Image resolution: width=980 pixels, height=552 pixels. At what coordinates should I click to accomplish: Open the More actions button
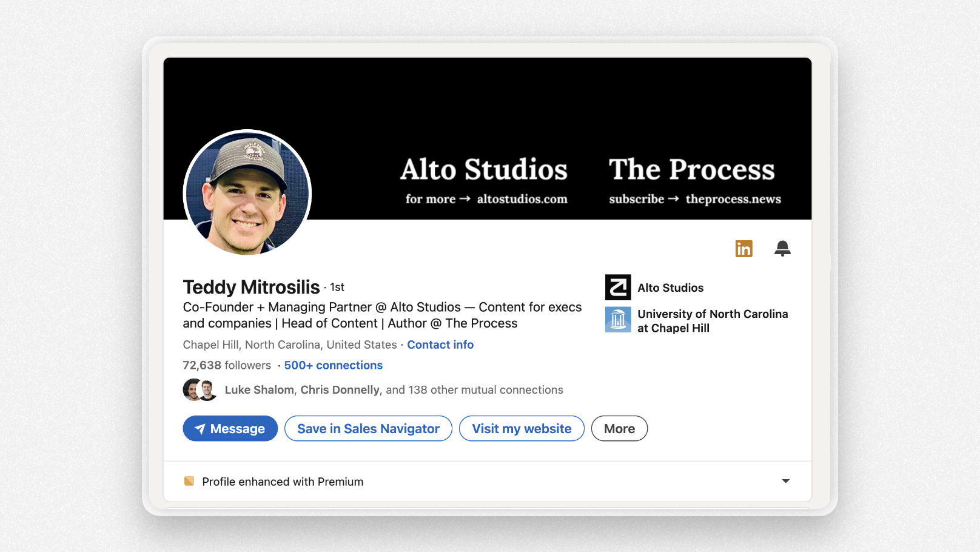pos(619,428)
